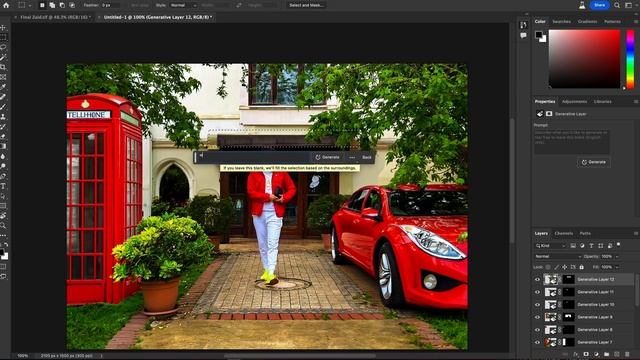This screenshot has height=360, width=640.
Task: Select the Eyedropper tool
Action: tap(3, 87)
